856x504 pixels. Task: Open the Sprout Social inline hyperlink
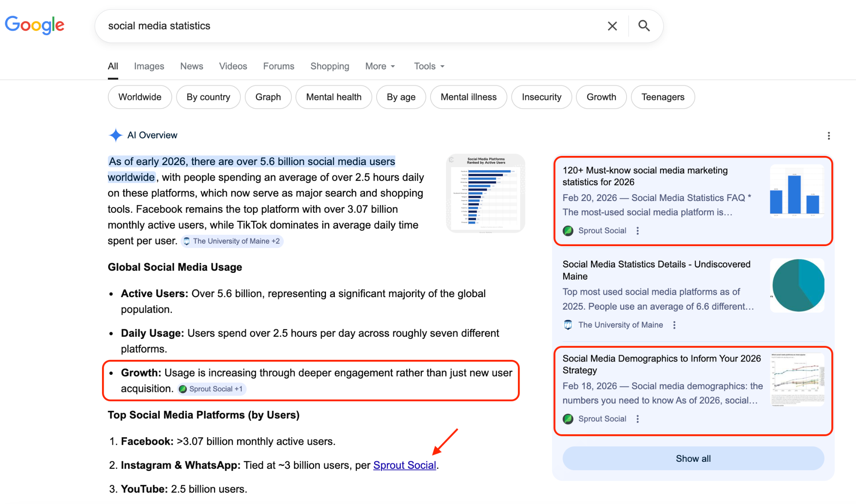click(404, 465)
